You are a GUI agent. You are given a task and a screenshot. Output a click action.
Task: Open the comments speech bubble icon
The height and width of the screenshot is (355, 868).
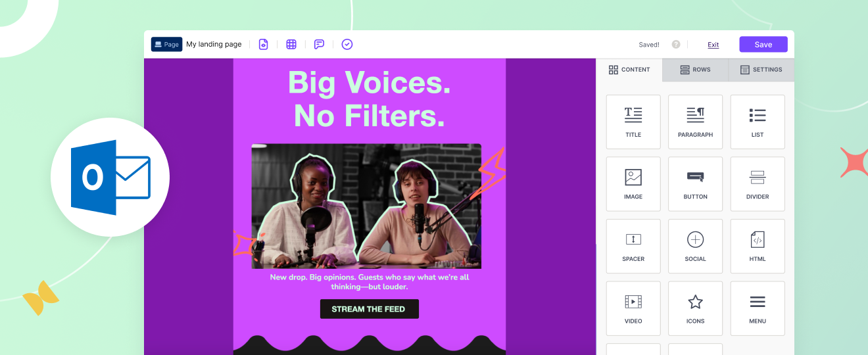(319, 44)
